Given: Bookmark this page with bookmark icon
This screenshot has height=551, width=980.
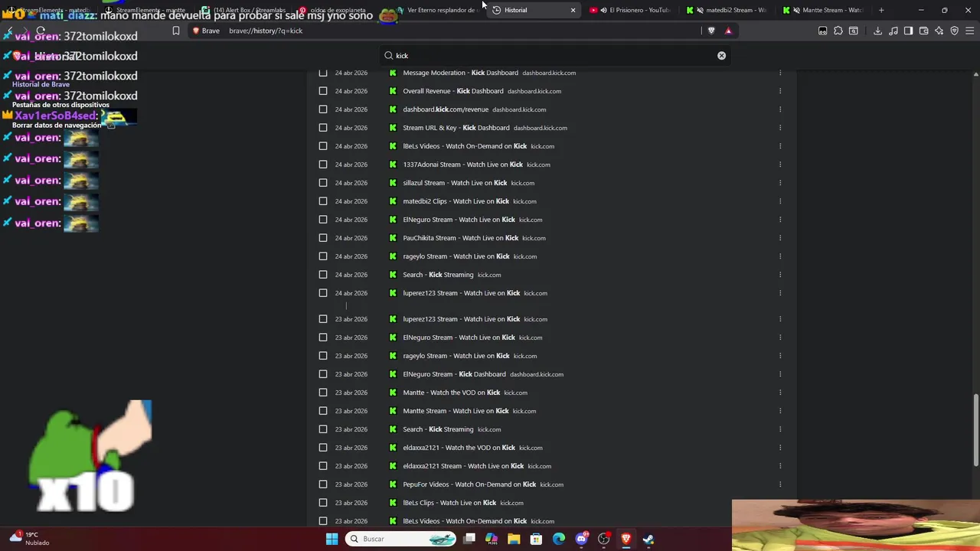Looking at the screenshot, I should 175,31.
